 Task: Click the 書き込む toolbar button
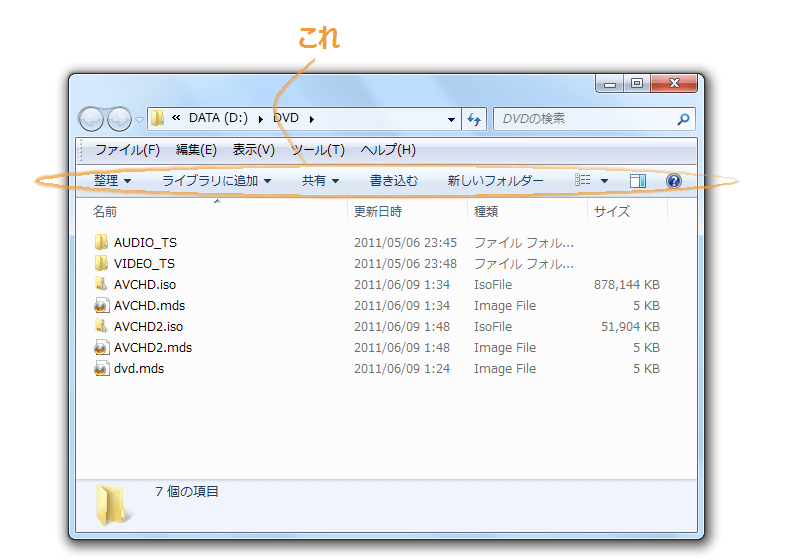(x=394, y=181)
